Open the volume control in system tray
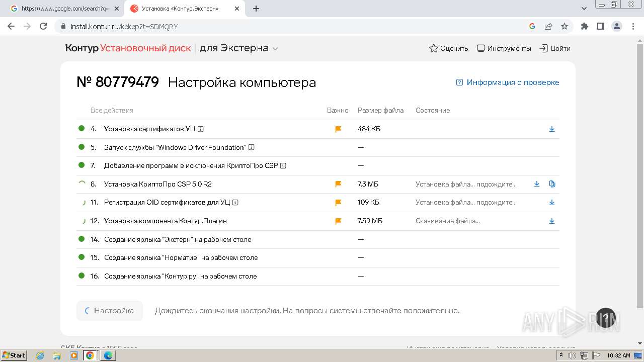This screenshot has width=644, height=362. [573, 355]
